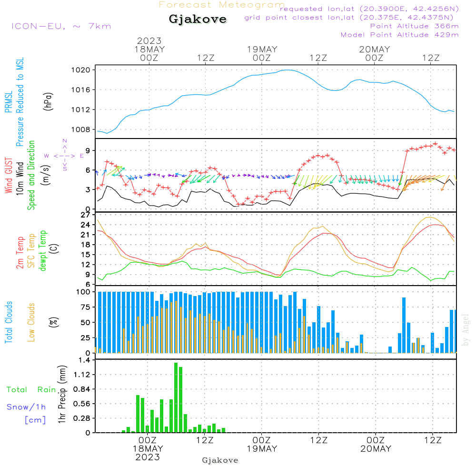Click the 'PRMSL' axis label
476x476 pixels.
[9, 102]
